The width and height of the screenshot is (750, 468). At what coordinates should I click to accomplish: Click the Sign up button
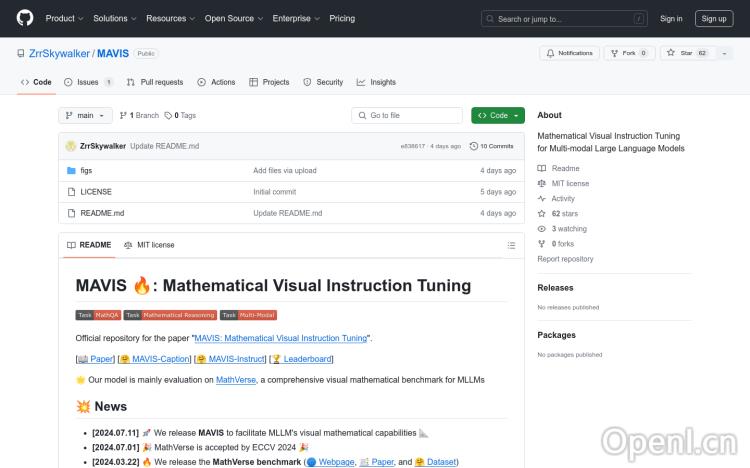[x=714, y=18]
